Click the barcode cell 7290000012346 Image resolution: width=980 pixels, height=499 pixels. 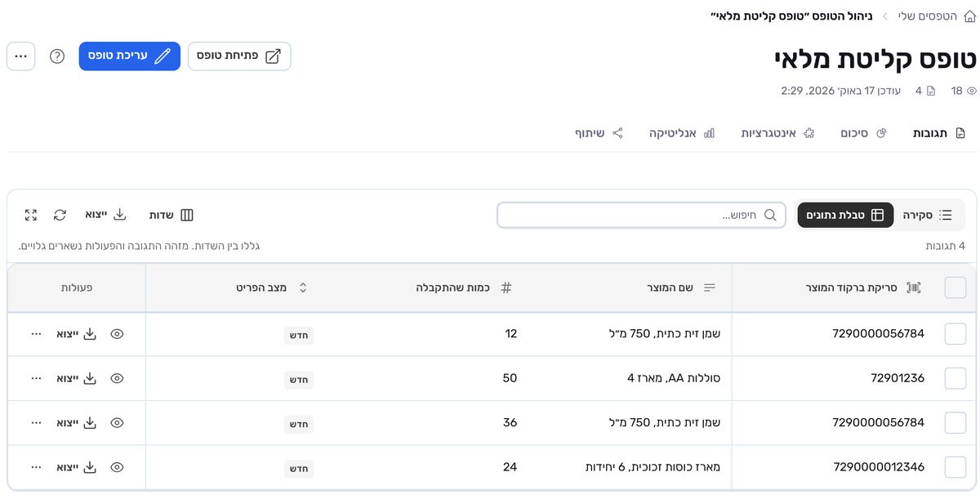coord(879,467)
